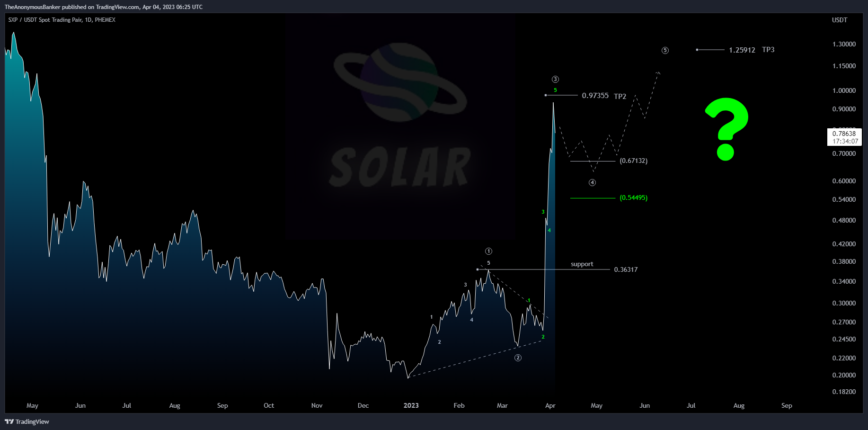Select the circled wave 1 label
The image size is (868, 430).
(488, 251)
